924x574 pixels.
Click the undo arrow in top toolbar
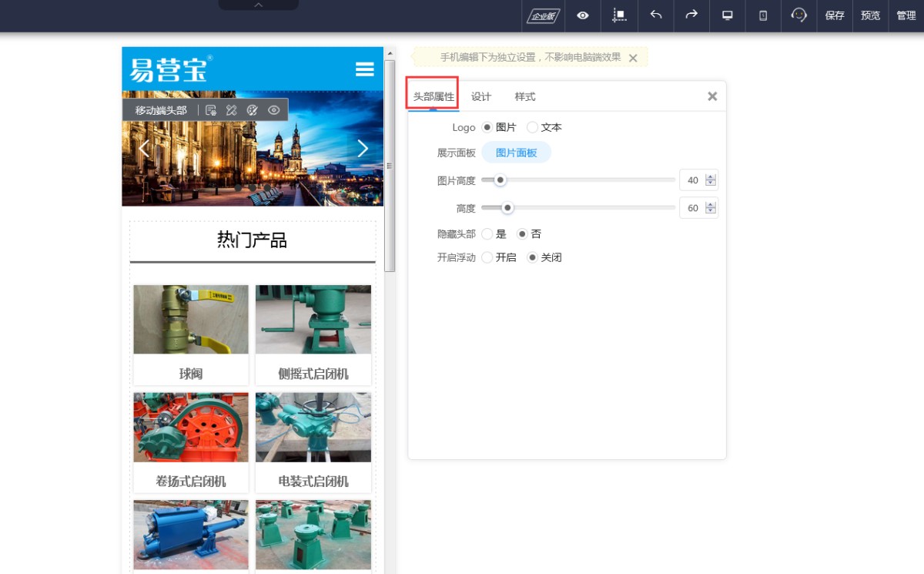[656, 15]
